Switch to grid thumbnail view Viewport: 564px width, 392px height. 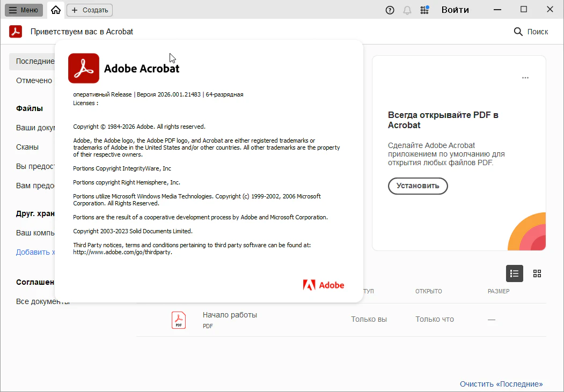coord(537,273)
